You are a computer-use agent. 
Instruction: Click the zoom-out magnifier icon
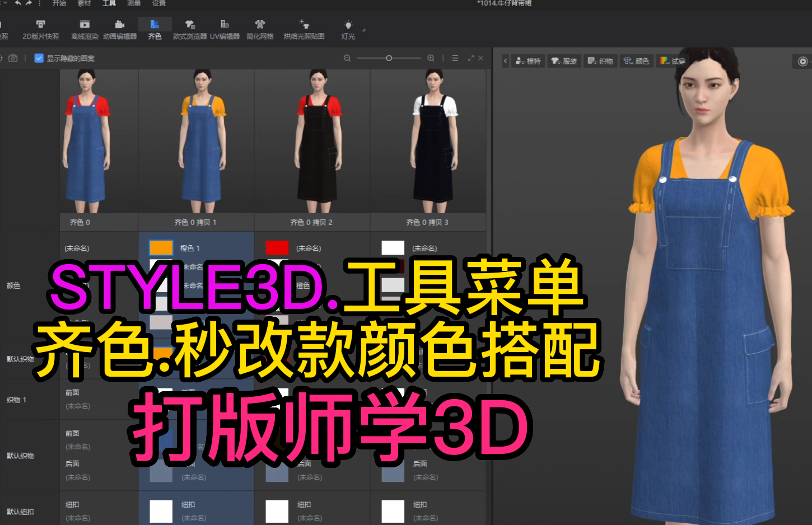347,58
